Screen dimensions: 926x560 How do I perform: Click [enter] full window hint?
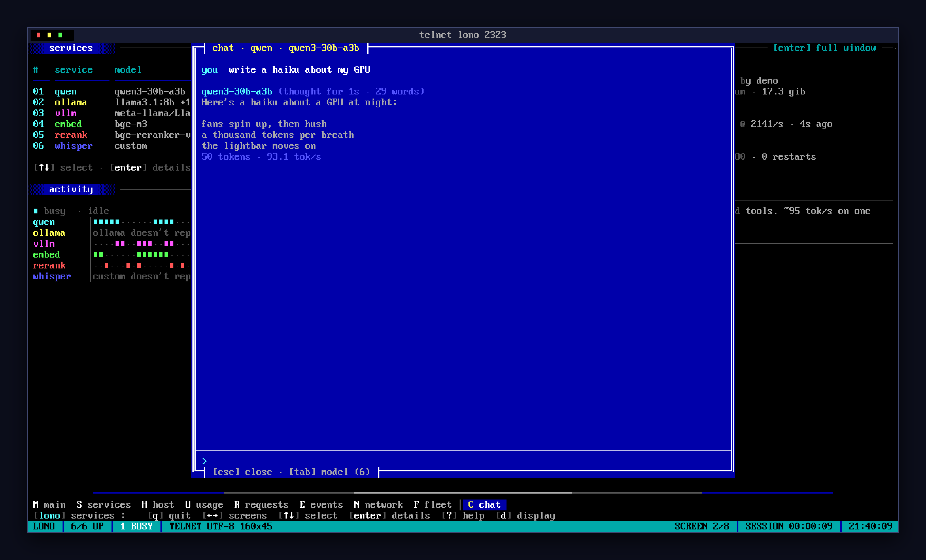click(825, 48)
